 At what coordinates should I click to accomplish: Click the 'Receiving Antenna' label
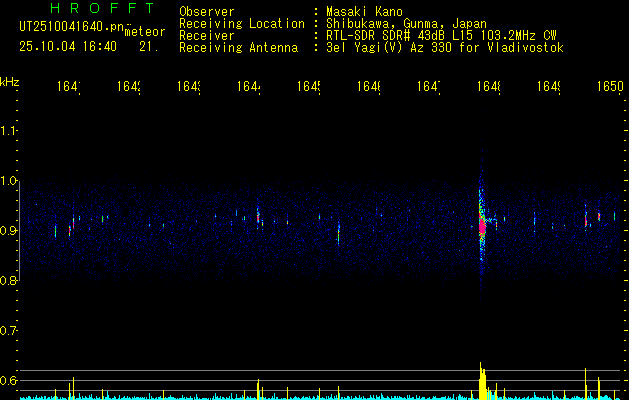point(238,48)
